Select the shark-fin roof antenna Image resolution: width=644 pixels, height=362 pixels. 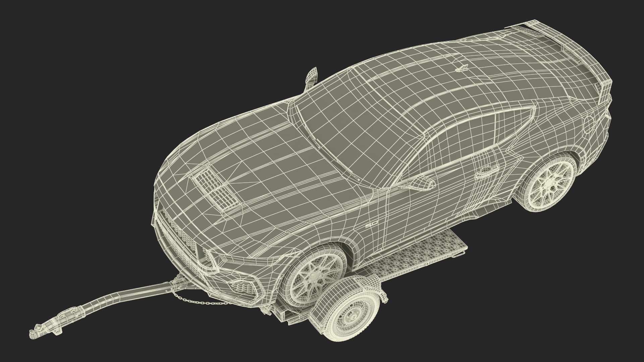(x=462, y=69)
